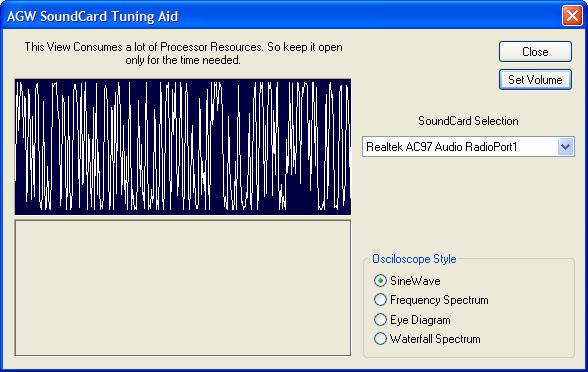Click the SoundCard Selection label
Image resolution: width=588 pixels, height=372 pixels.
click(468, 121)
